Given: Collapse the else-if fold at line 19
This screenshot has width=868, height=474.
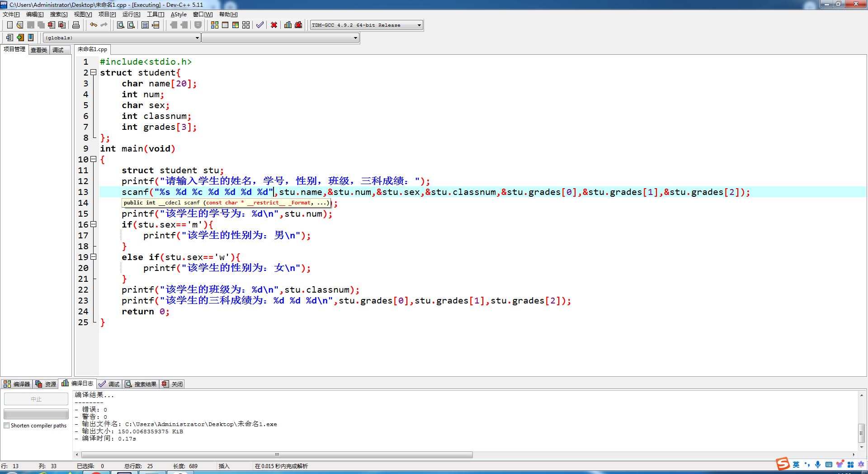Looking at the screenshot, I should 94,257.
